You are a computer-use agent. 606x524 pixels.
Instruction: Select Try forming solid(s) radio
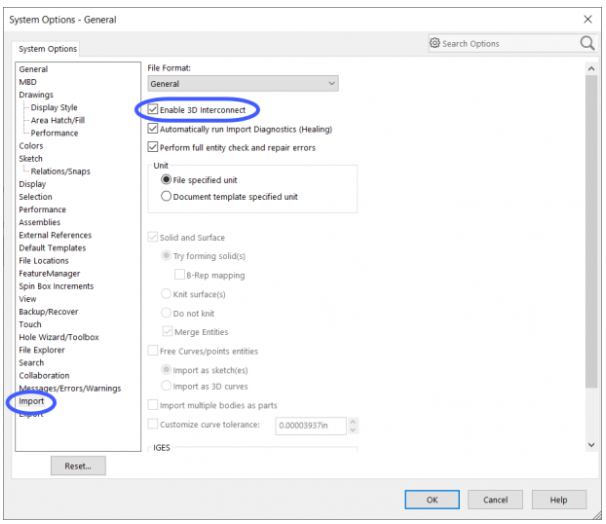point(166,255)
